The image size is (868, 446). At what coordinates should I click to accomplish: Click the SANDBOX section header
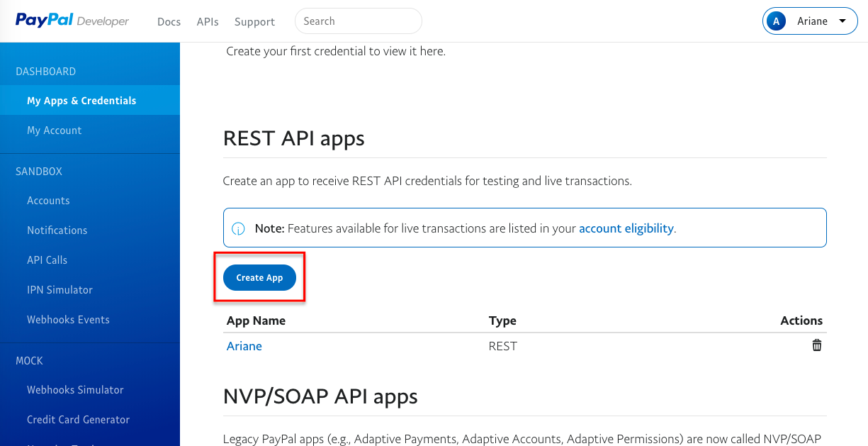[39, 172]
